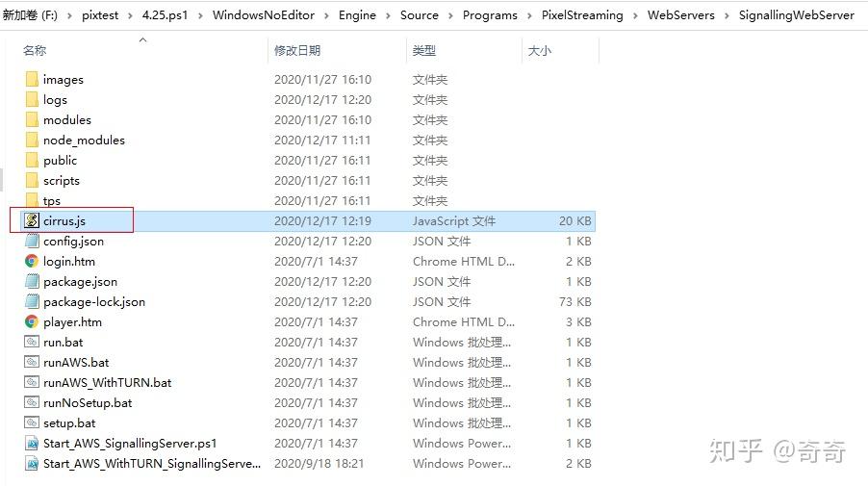The image size is (868, 486).
Task: Navigate to Engine in the address bar
Action: 357,15
